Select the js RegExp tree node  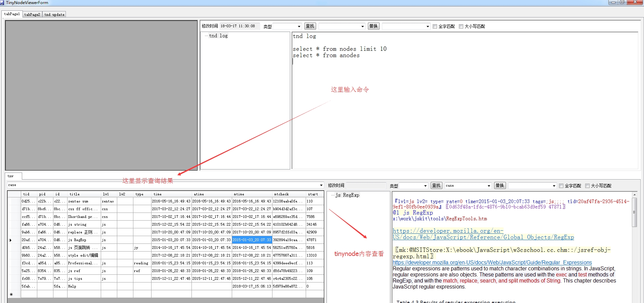pyautogui.click(x=347, y=195)
